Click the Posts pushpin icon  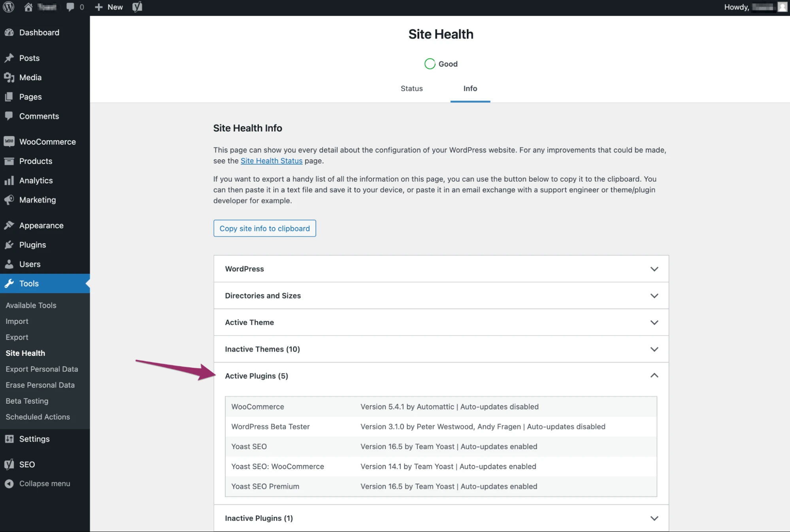pos(9,58)
